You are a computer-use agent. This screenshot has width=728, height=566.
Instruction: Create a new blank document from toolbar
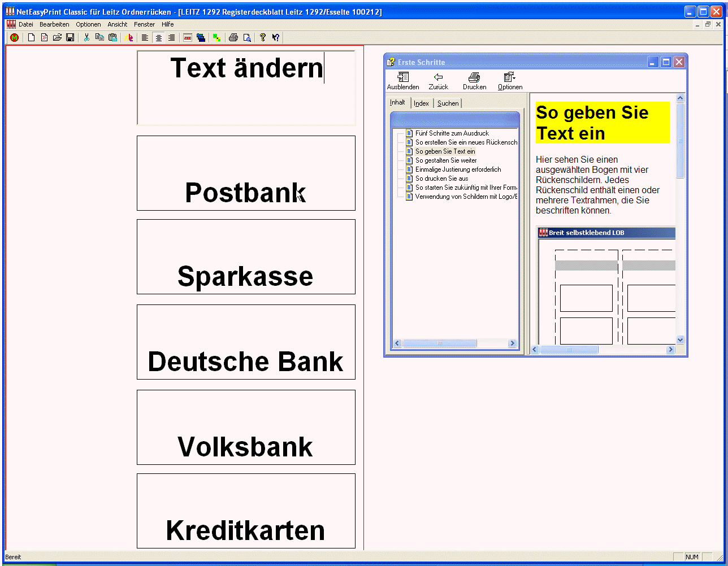tap(32, 37)
